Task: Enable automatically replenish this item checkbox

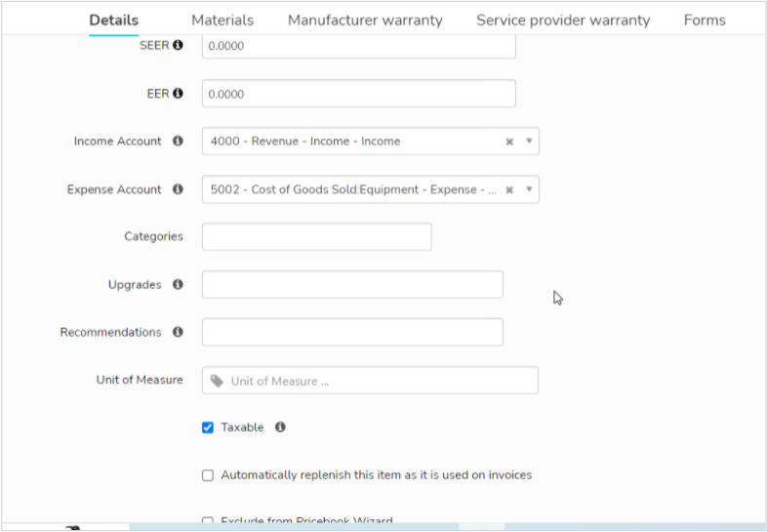Action: tap(208, 475)
